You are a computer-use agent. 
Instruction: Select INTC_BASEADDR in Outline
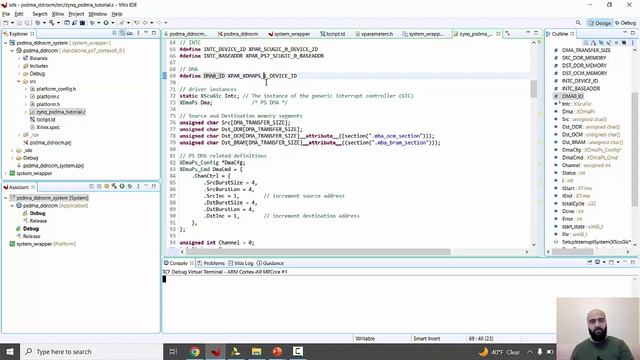tap(581, 89)
